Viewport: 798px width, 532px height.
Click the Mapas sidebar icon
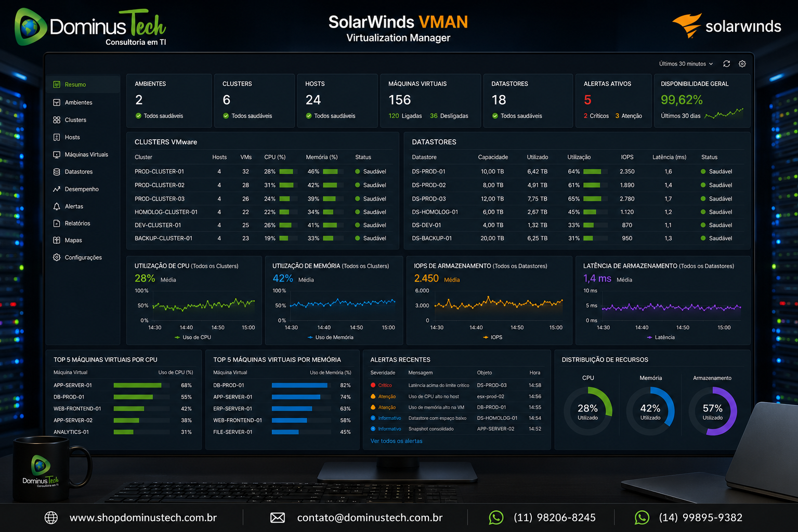coord(57,240)
